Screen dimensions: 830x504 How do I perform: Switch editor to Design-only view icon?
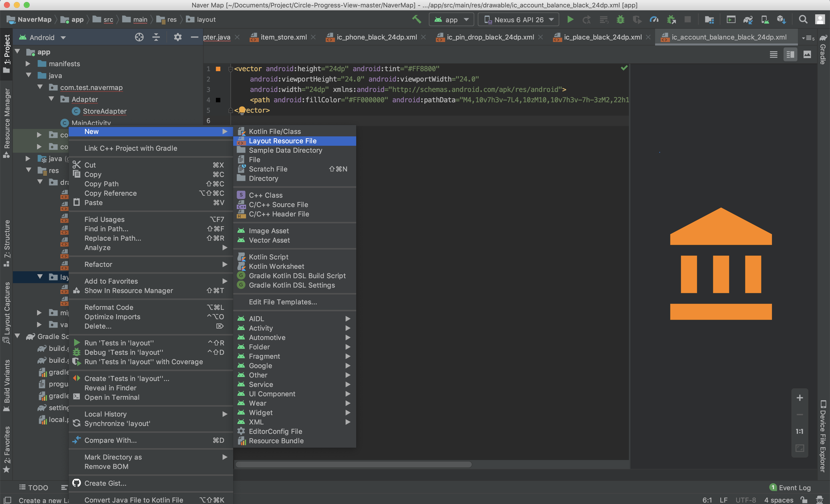(x=807, y=54)
